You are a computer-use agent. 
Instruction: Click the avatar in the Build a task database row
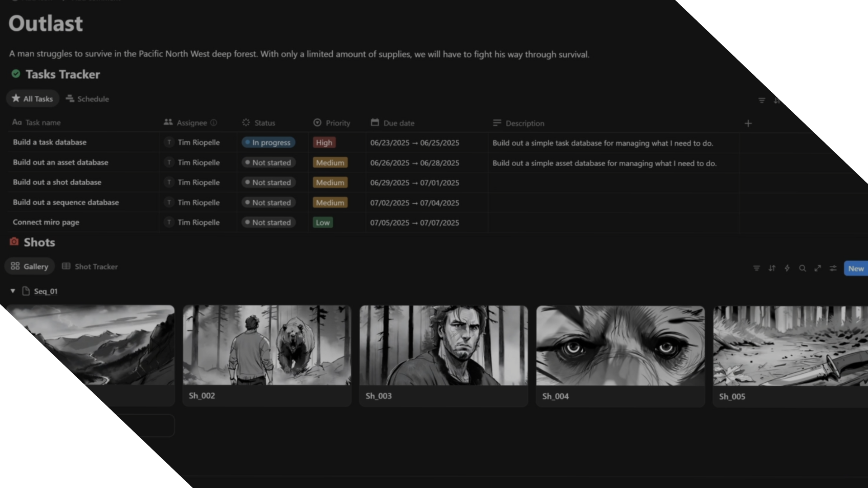(x=169, y=142)
